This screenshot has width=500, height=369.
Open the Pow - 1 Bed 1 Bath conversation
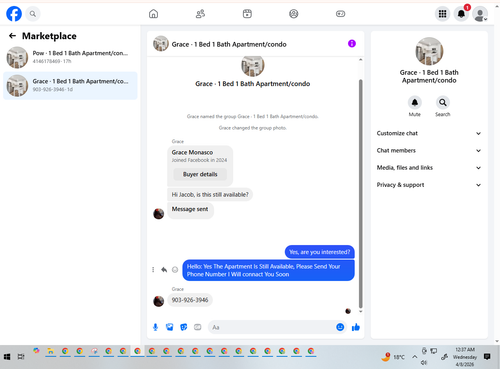(x=70, y=57)
